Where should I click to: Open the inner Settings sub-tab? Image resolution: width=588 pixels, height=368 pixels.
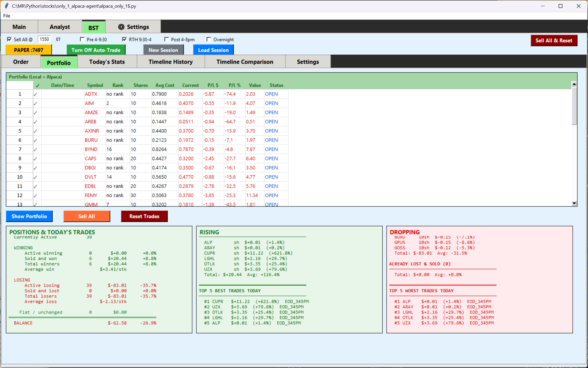click(308, 62)
